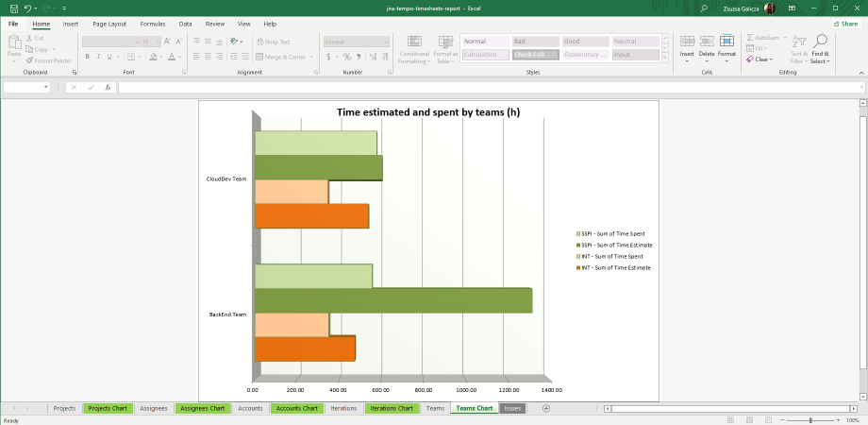The width and height of the screenshot is (868, 425).
Task: Click the Save icon in title bar
Action: point(14,8)
